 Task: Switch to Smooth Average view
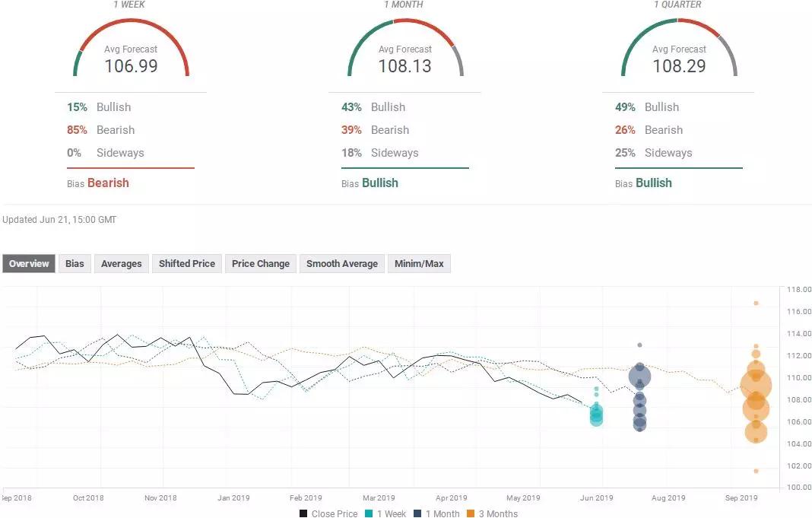(x=342, y=264)
